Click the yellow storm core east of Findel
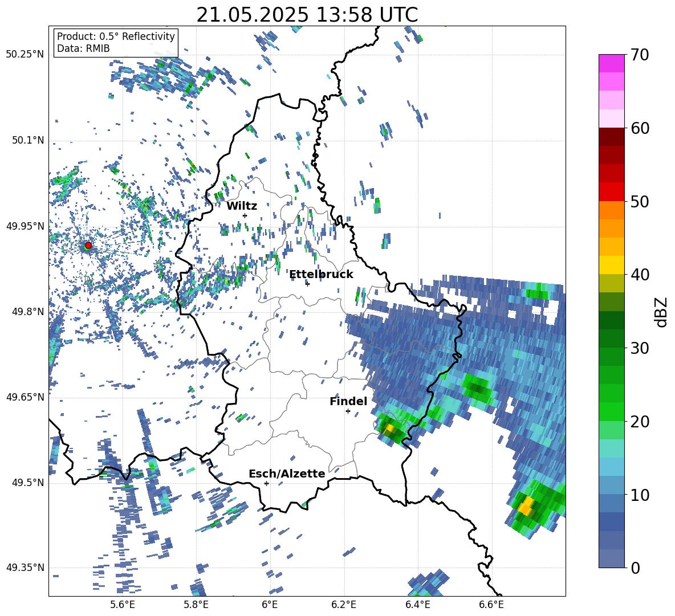 tap(389, 429)
